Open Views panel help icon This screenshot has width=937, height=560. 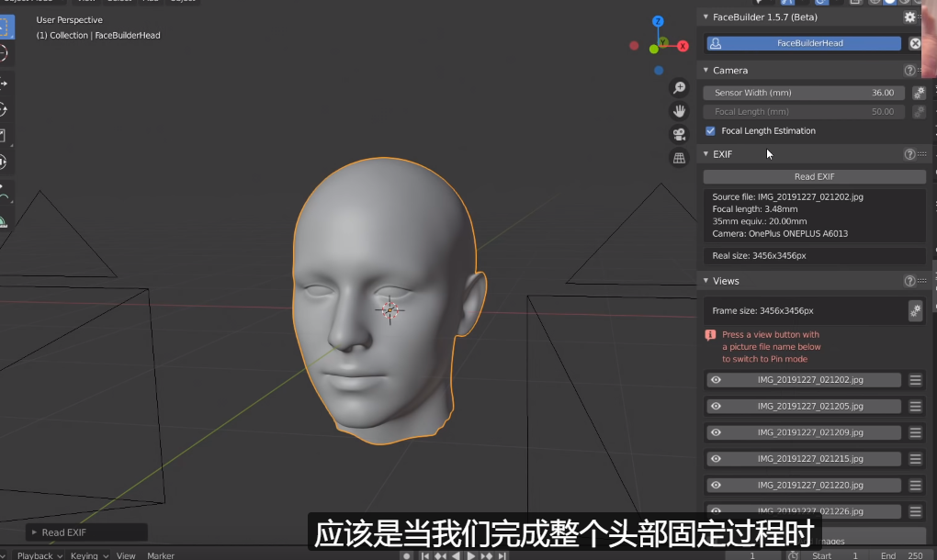click(x=909, y=281)
